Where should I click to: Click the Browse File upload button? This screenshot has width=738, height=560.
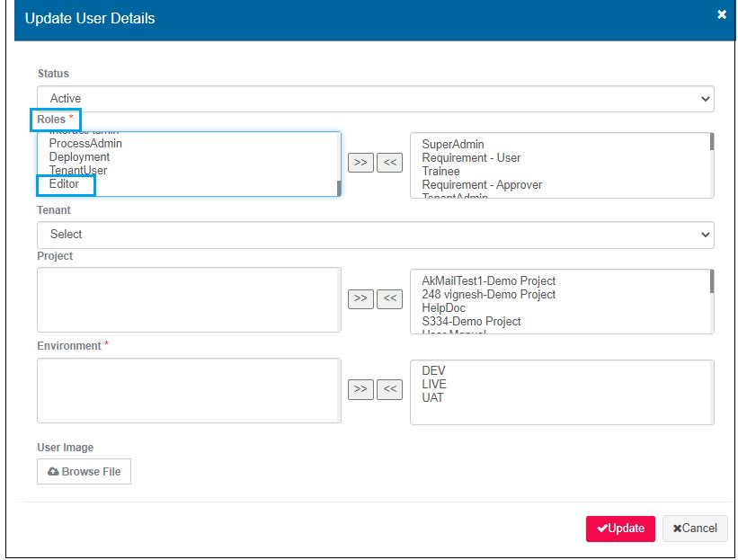[x=84, y=472]
